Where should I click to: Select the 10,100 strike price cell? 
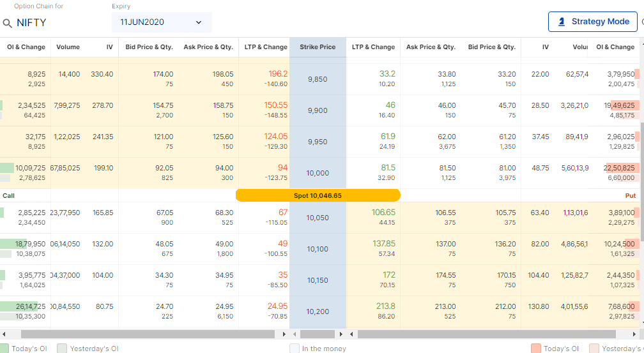[318, 249]
